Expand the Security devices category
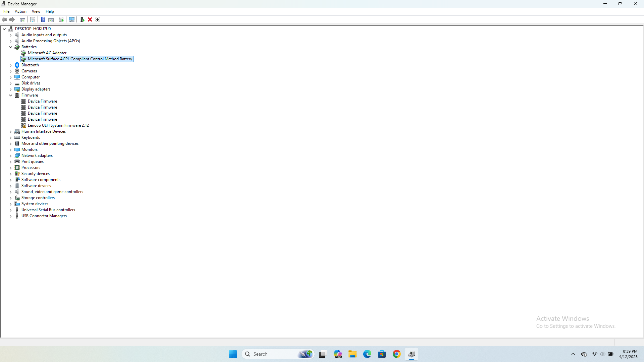The height and width of the screenshot is (362, 644). [11, 174]
